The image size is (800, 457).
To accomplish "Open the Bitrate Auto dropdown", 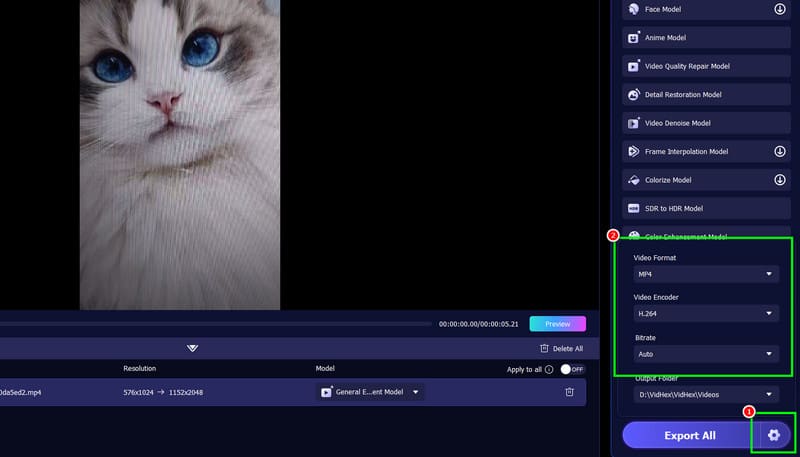I will [705, 354].
